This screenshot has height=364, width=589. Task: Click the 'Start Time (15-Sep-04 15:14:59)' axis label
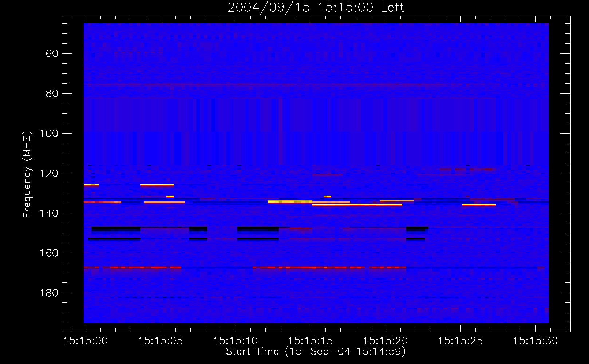[x=316, y=352]
